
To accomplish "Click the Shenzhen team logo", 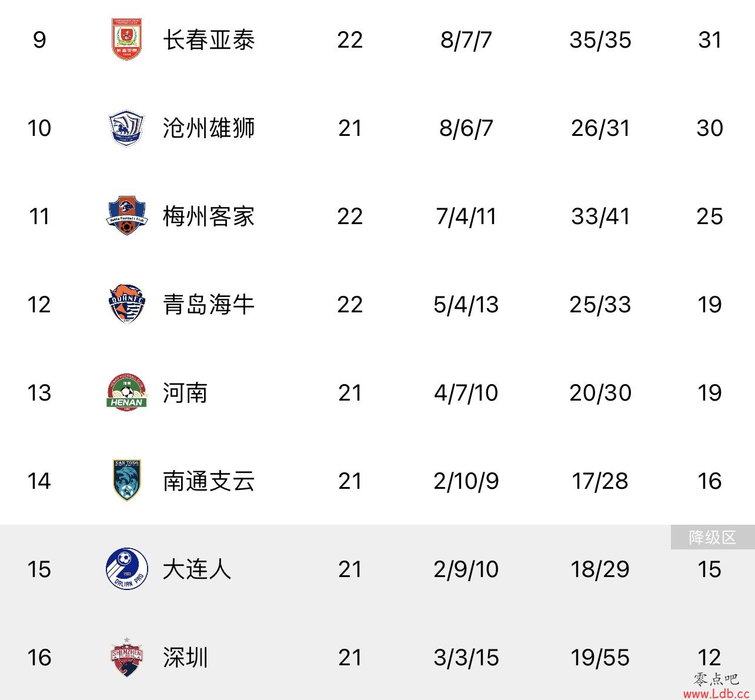I will click(127, 656).
